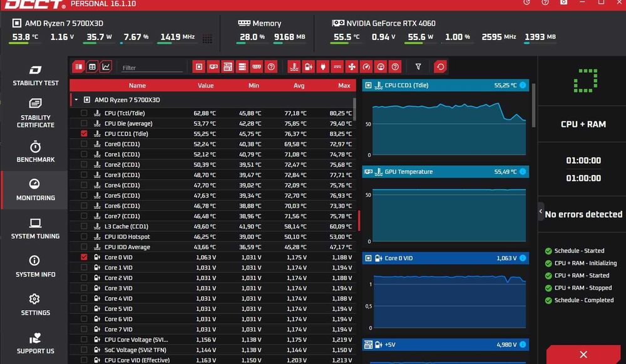Toggle memory module hardware filter icon

pyautogui.click(x=257, y=67)
